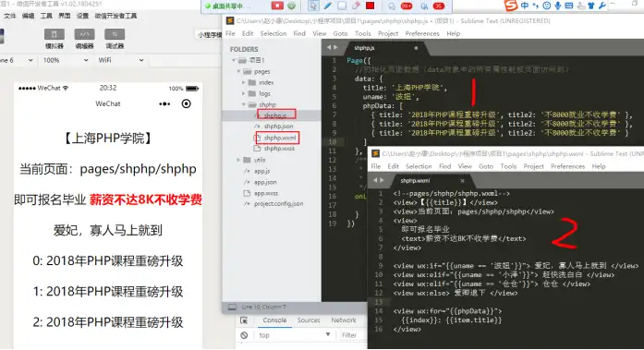644x350 pixels.
Task: Collapse the pages folder in sidebar
Action: click(x=238, y=71)
